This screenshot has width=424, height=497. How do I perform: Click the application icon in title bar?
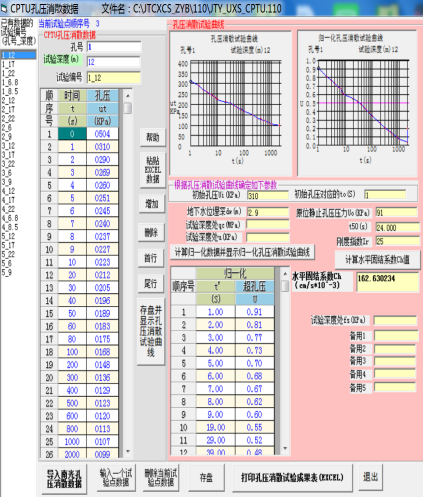pos(4,8)
